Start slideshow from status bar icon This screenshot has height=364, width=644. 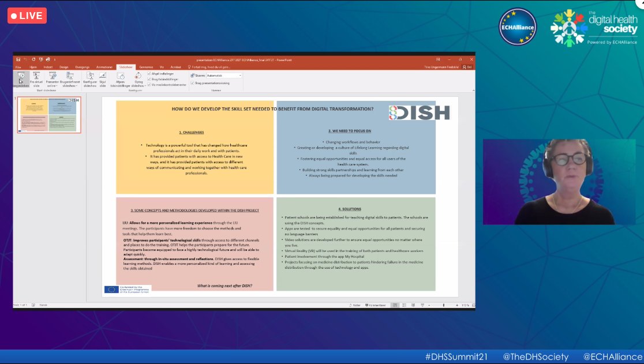pyautogui.click(x=422, y=305)
